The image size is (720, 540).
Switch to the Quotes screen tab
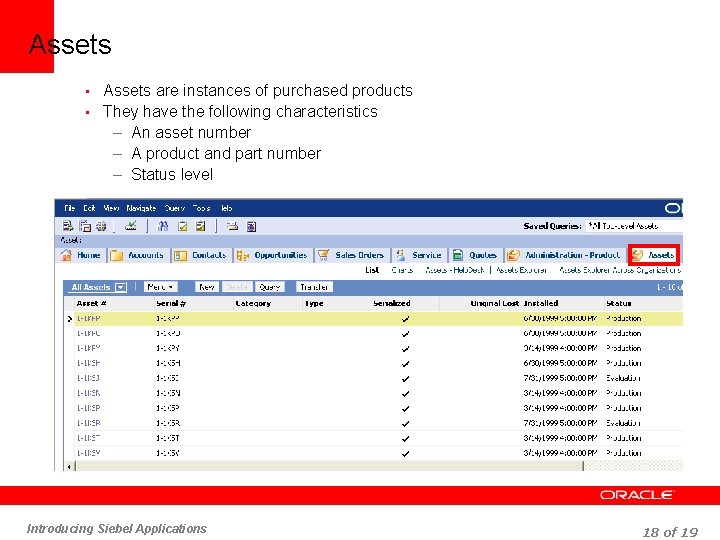pyautogui.click(x=476, y=255)
